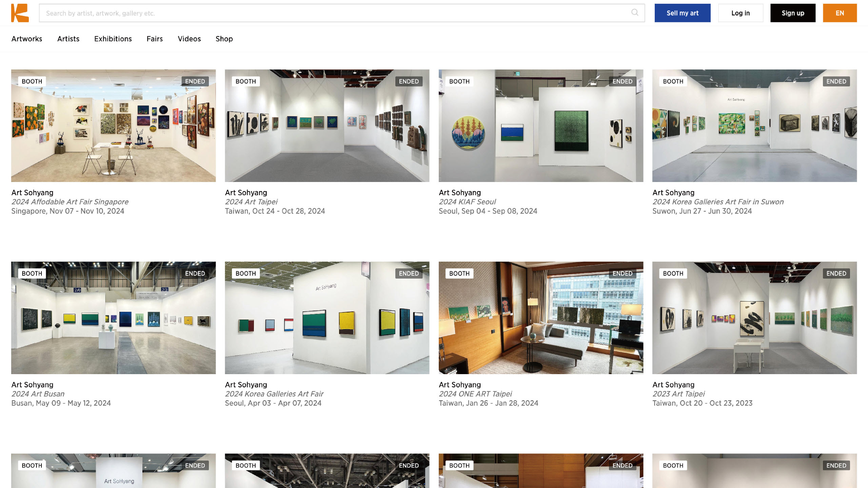Image resolution: width=868 pixels, height=488 pixels.
Task: Open the EN language selector
Action: (x=840, y=13)
